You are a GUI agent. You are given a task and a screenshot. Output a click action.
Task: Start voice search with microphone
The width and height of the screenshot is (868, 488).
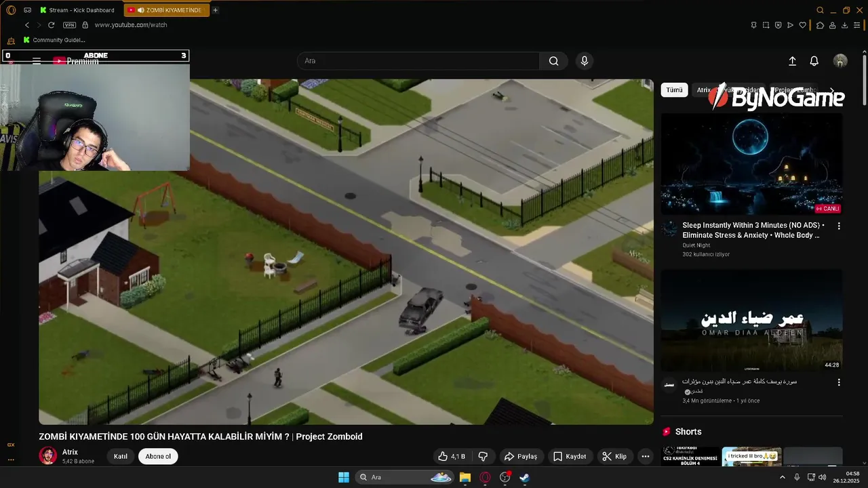click(585, 61)
